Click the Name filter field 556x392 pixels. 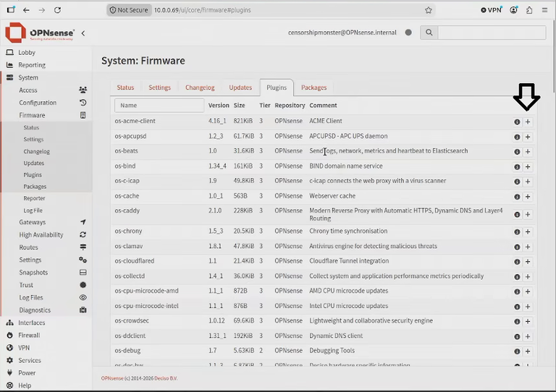159,106
